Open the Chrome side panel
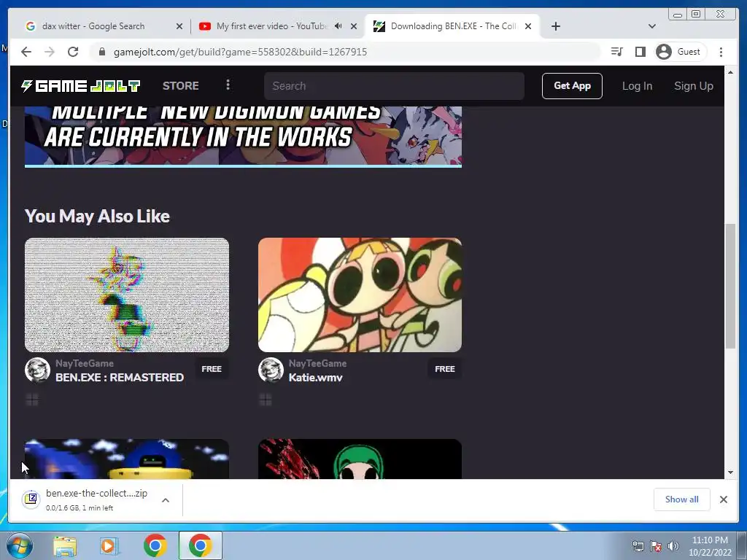Image resolution: width=747 pixels, height=560 pixels. click(x=640, y=52)
